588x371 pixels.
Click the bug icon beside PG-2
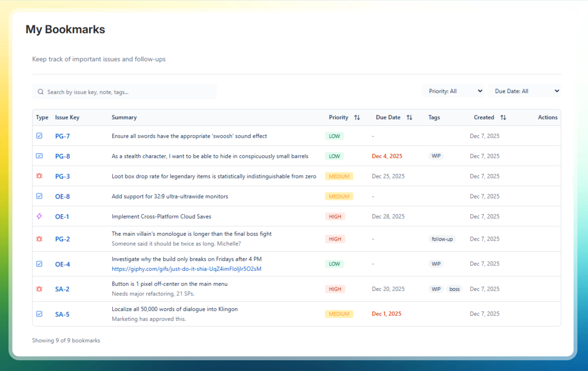(39, 239)
